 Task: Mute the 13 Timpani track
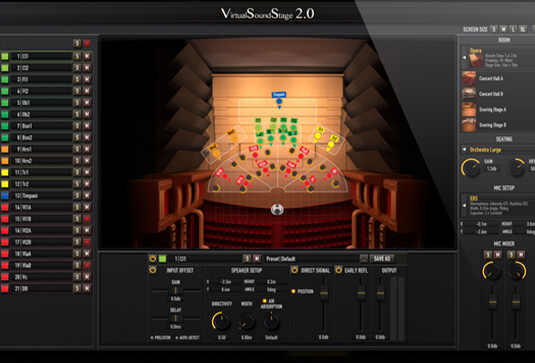click(x=87, y=195)
